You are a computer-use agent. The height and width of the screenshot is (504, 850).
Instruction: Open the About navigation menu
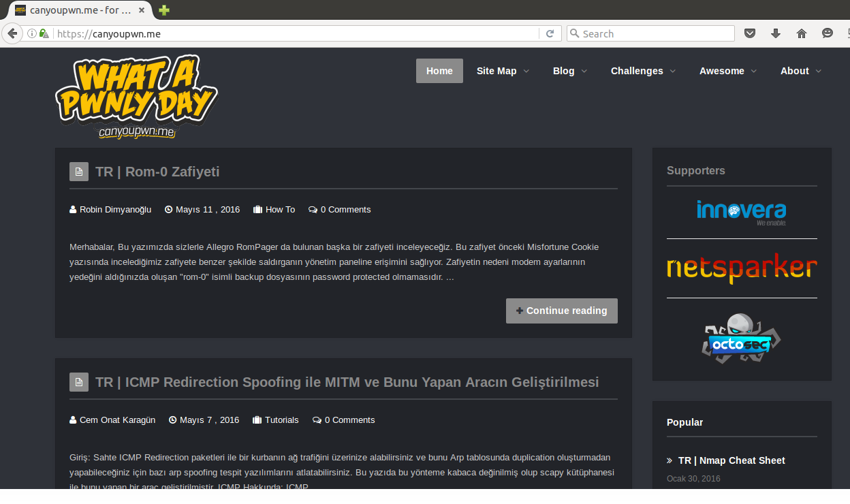tap(800, 71)
